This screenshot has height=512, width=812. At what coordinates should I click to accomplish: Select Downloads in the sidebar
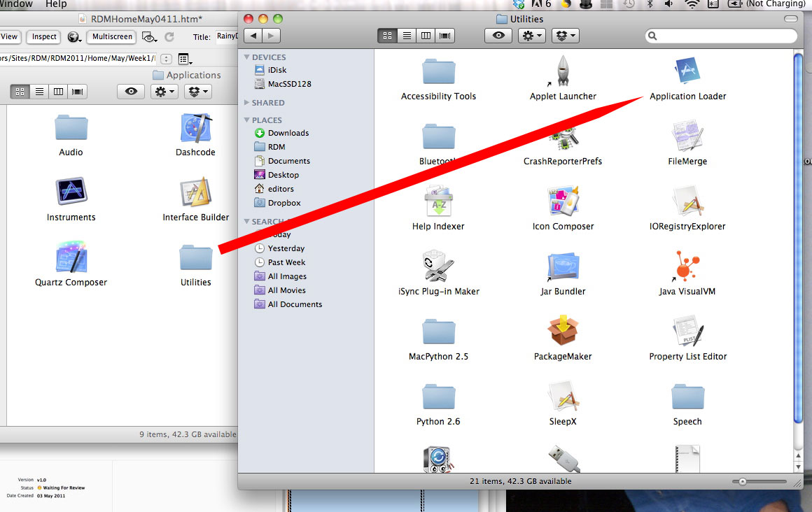[x=288, y=133]
